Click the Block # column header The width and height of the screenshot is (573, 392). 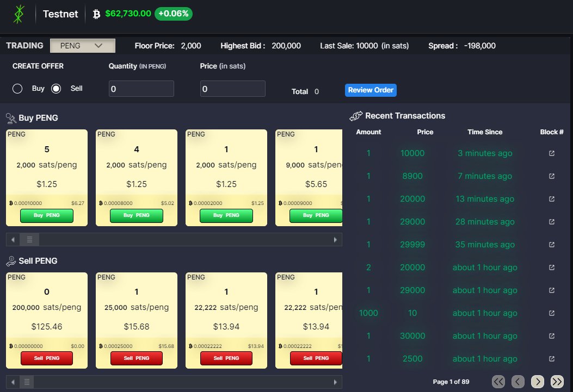(x=552, y=132)
